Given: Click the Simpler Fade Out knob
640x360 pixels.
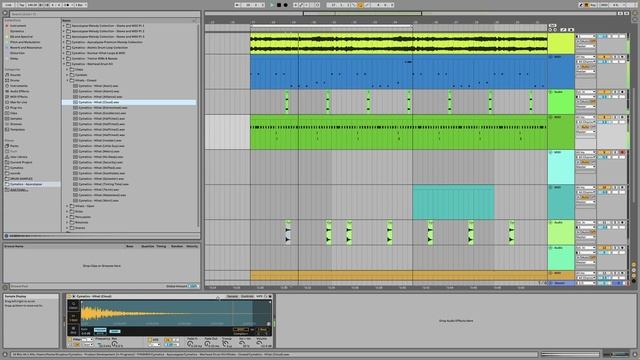Looking at the screenshot, I should pyautogui.click(x=208, y=344).
